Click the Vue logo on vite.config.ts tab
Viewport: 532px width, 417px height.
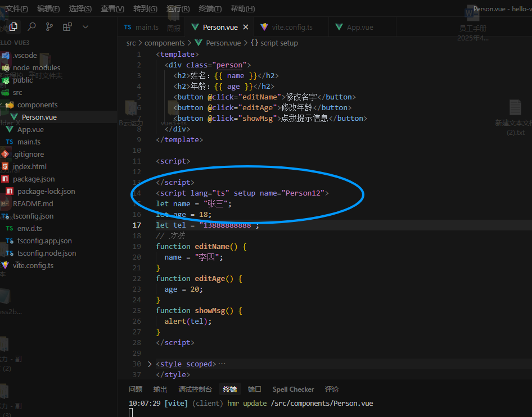click(x=264, y=26)
